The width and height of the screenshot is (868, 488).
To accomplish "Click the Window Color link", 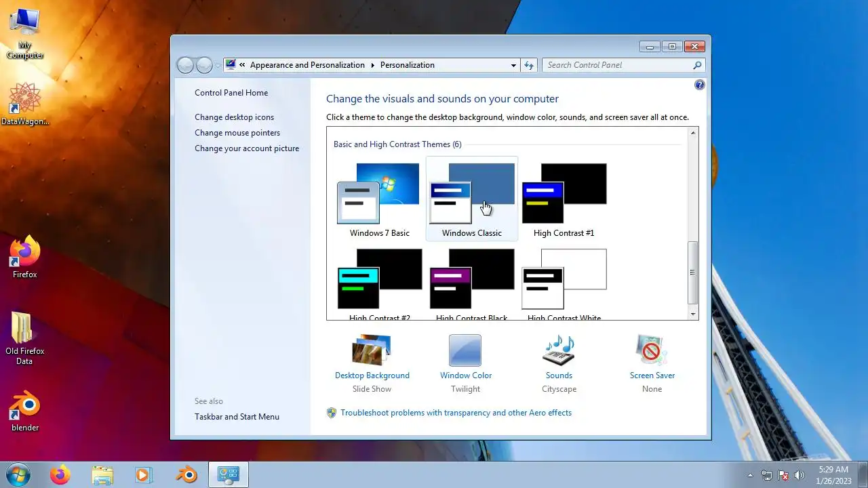I will point(466,375).
